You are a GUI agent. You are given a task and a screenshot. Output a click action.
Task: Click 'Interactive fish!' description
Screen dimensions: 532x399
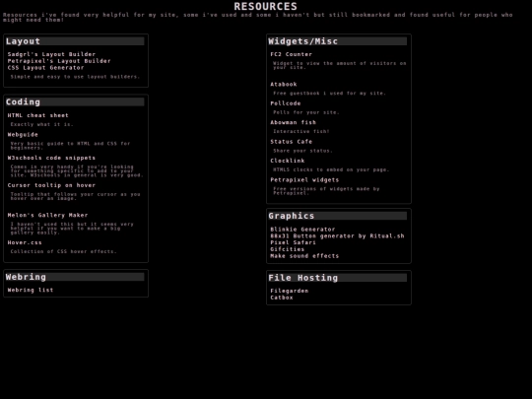coord(301,131)
